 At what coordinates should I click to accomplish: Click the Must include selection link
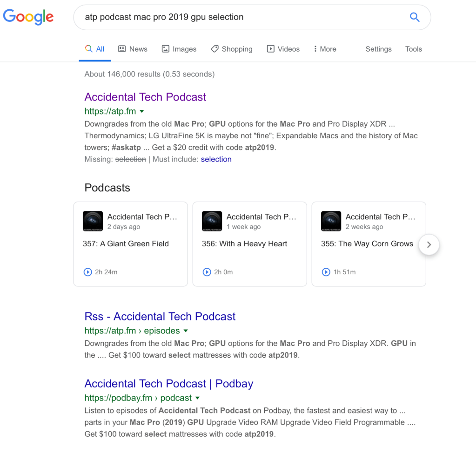[216, 159]
